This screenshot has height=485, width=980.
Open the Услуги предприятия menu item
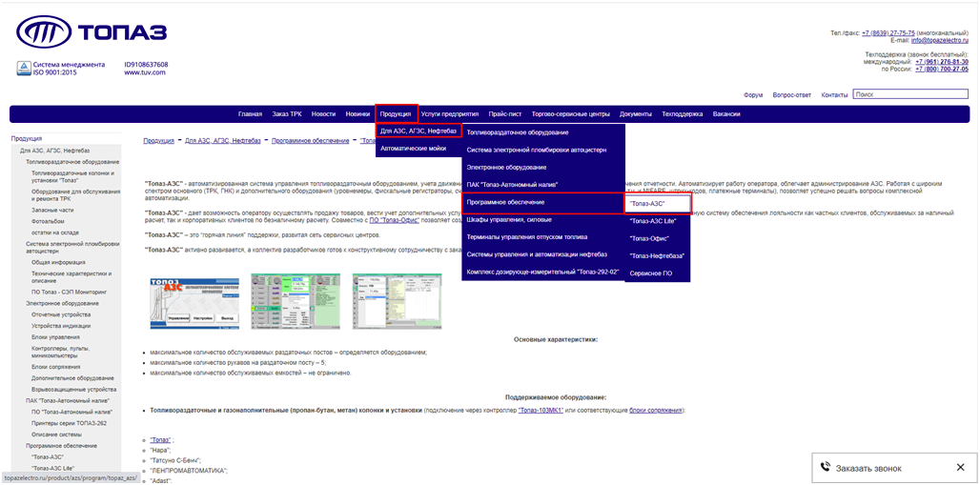coord(450,114)
